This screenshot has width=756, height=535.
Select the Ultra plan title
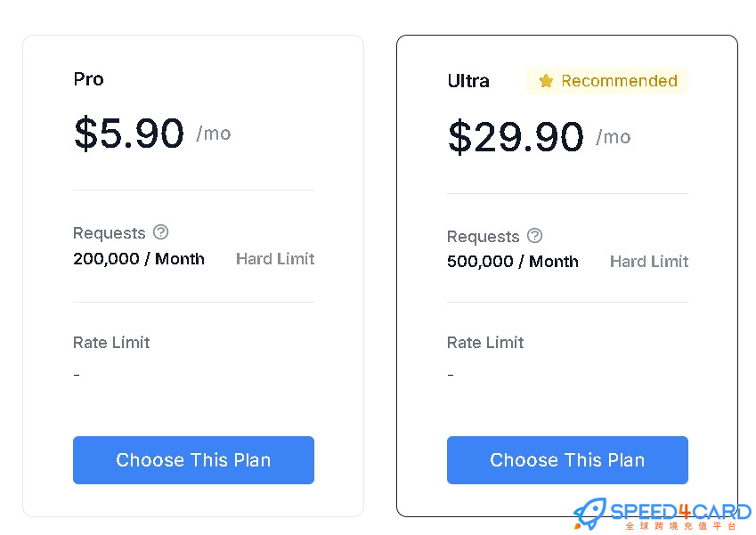468,81
